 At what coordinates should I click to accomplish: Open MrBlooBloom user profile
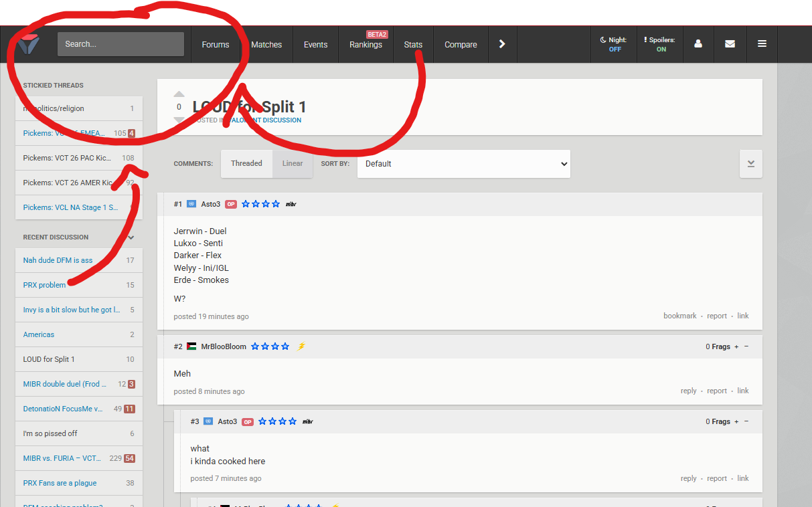pyautogui.click(x=224, y=346)
